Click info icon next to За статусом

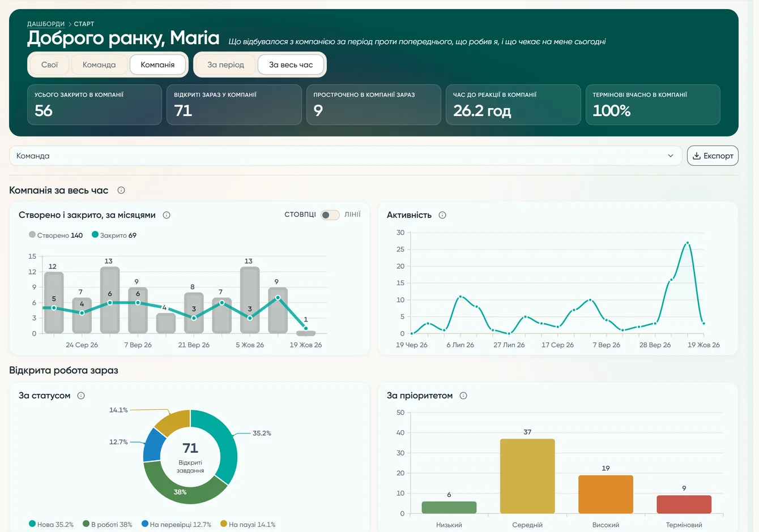click(x=81, y=396)
